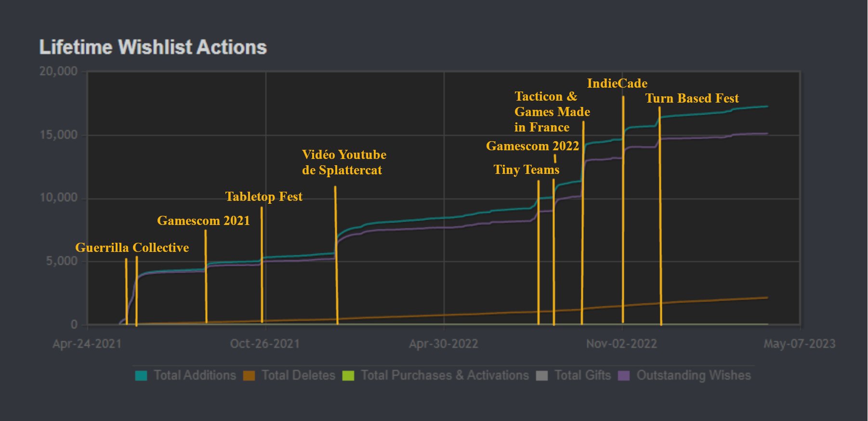Screen dimensions: 868x421
Task: Click the purple Outstanding Wishes legend swatch
Action: click(x=624, y=376)
